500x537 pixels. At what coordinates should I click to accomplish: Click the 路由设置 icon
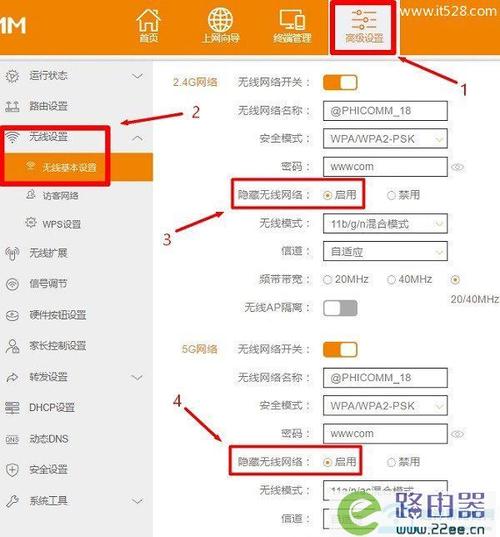12,107
